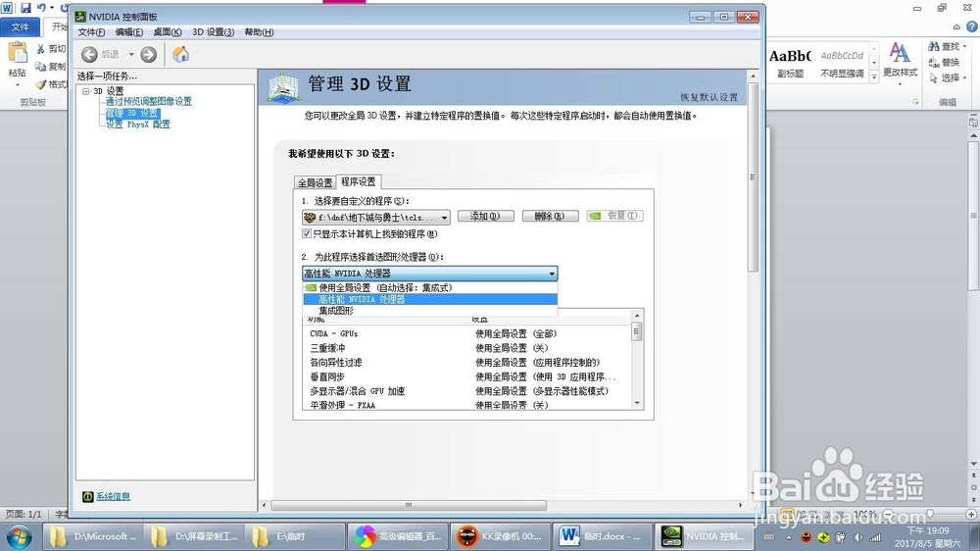Click the 恢复(T) button
The image size is (980, 551).
(x=615, y=216)
